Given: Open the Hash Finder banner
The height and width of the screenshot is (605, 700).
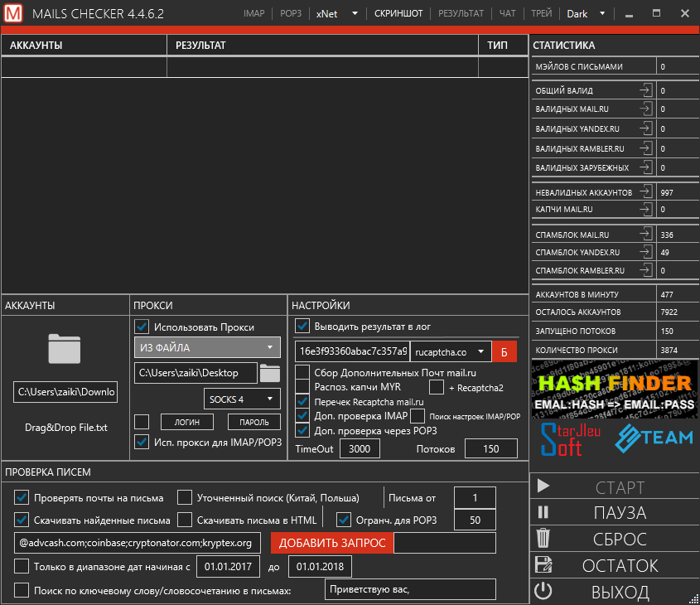Looking at the screenshot, I should (614, 389).
